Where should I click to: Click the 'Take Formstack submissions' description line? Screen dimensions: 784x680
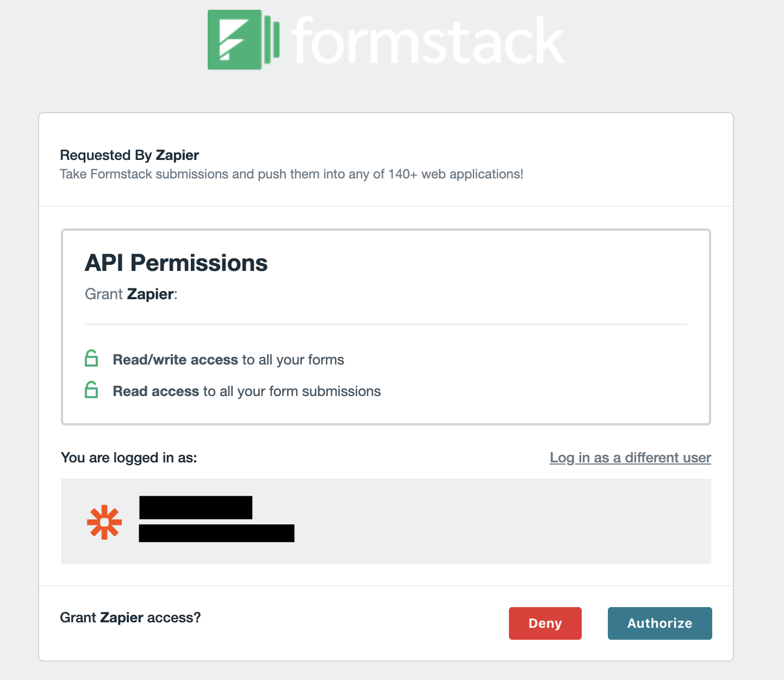tap(291, 174)
